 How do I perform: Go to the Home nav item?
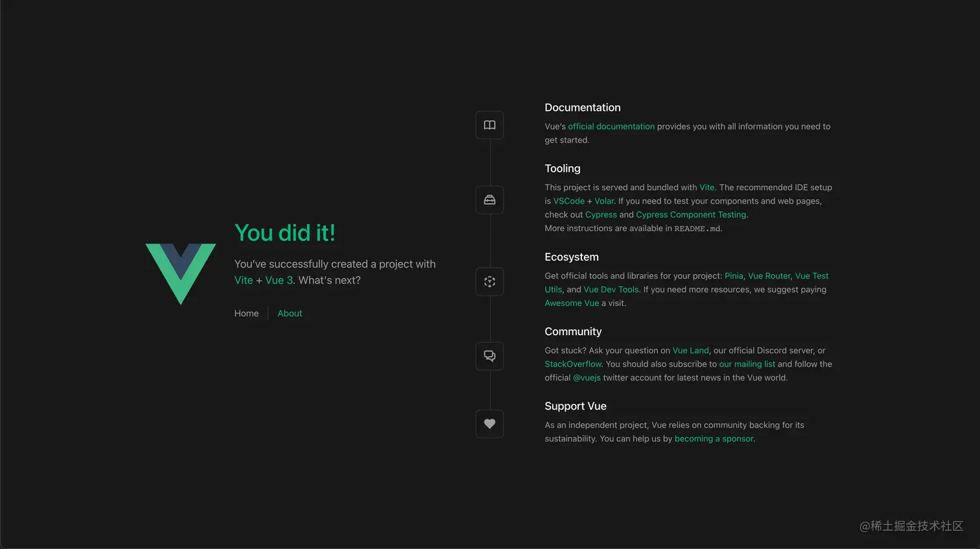click(x=246, y=313)
